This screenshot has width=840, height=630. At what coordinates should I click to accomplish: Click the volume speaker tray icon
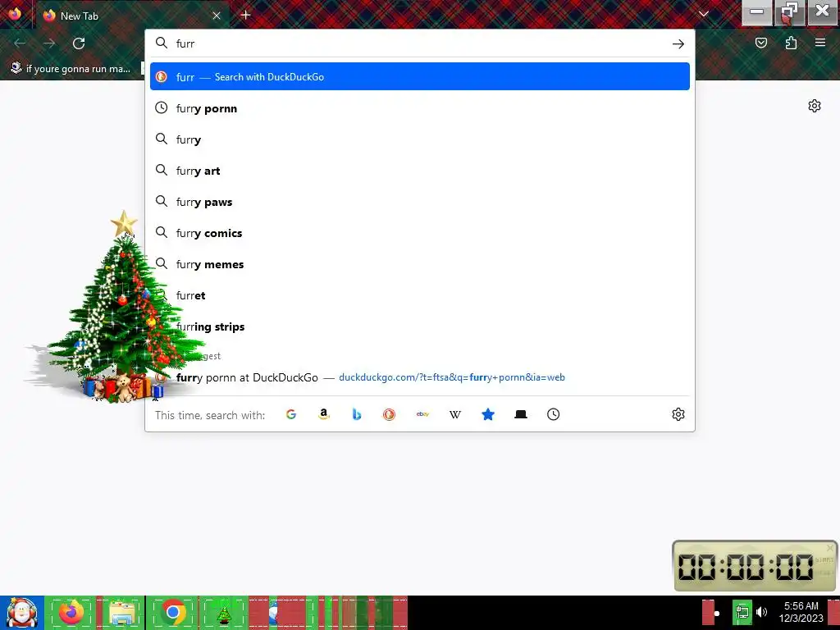click(761, 612)
